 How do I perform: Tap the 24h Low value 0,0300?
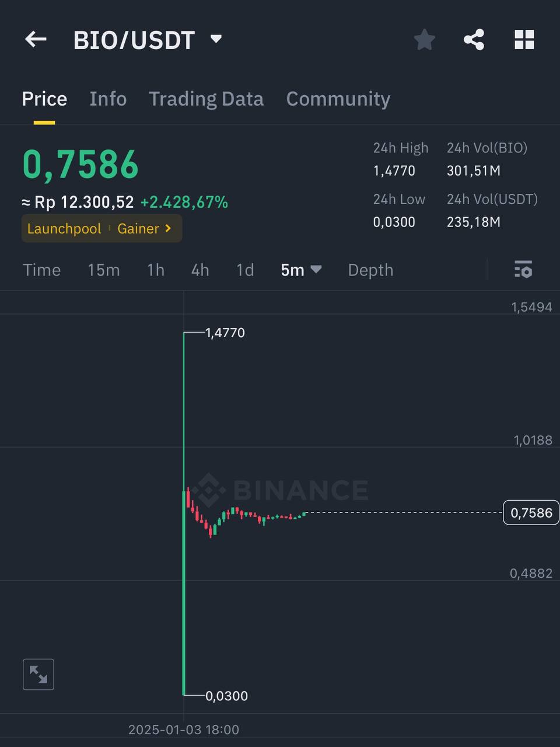click(394, 222)
